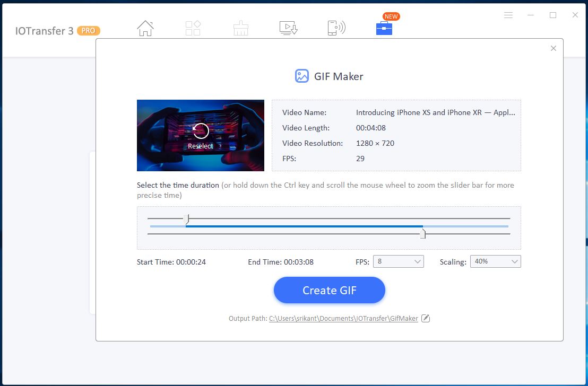Screen dimensions: 588x386
Task: Close the GIF Maker dialog
Action: tap(553, 48)
